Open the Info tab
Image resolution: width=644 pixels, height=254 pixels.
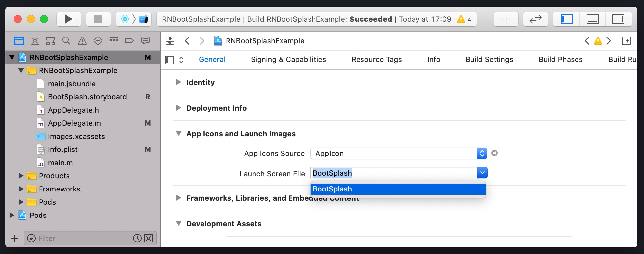click(x=434, y=60)
